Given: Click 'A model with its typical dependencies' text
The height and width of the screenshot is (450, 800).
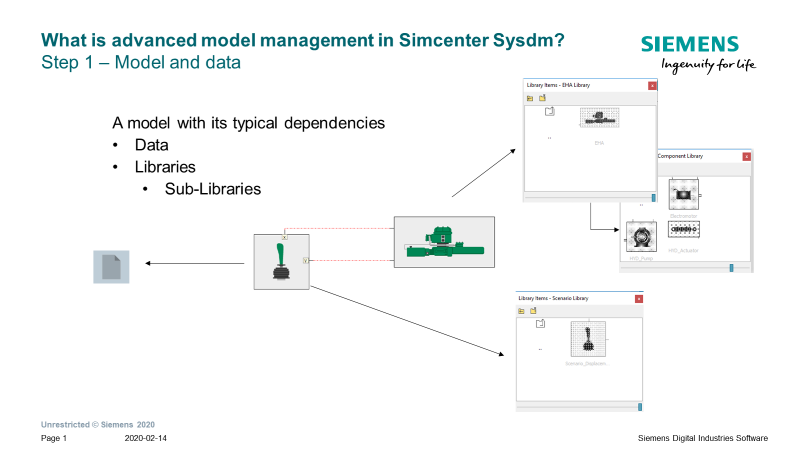Looking at the screenshot, I should (x=248, y=123).
